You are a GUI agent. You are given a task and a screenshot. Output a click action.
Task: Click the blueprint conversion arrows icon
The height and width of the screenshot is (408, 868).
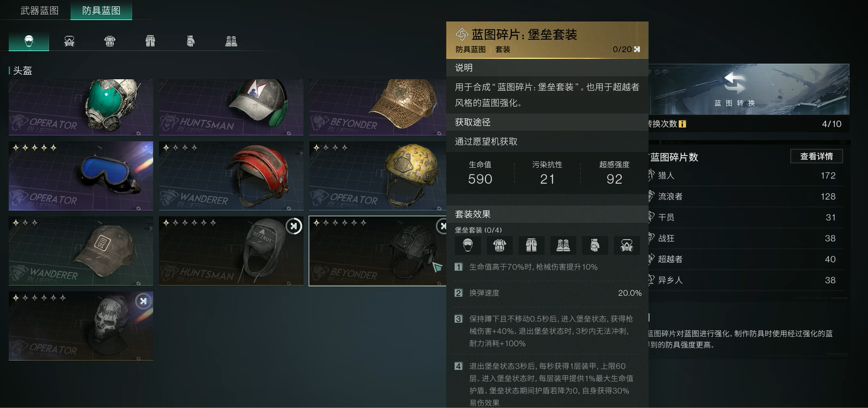[734, 82]
